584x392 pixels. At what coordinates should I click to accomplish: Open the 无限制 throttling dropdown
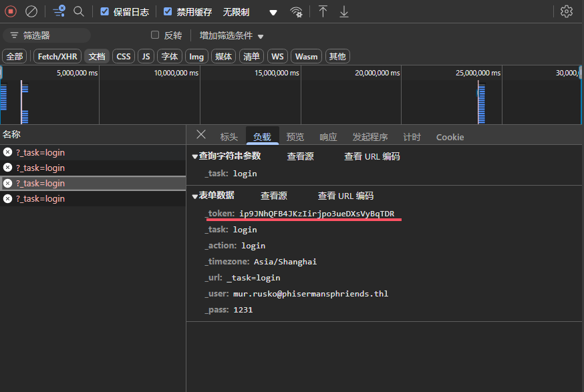click(250, 12)
